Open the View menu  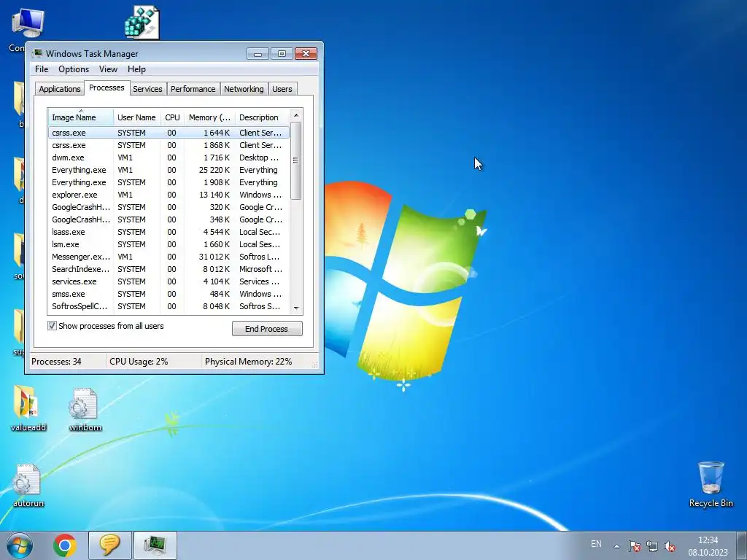tap(108, 69)
